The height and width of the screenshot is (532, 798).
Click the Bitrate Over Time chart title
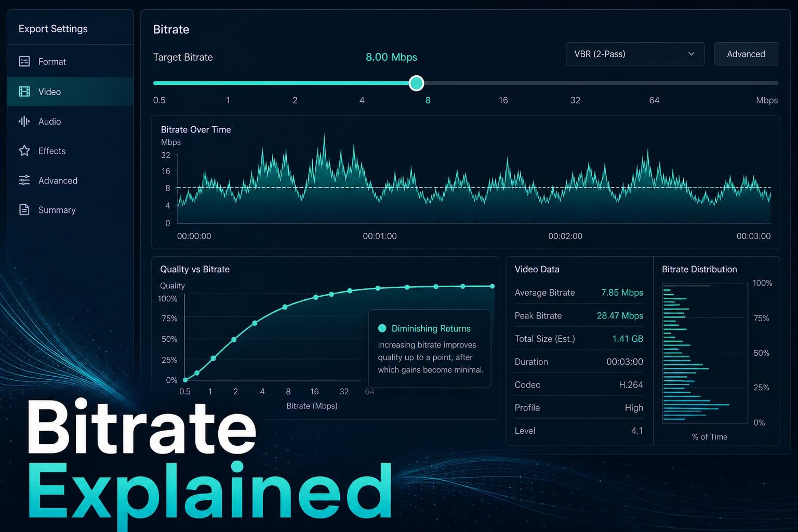click(196, 129)
